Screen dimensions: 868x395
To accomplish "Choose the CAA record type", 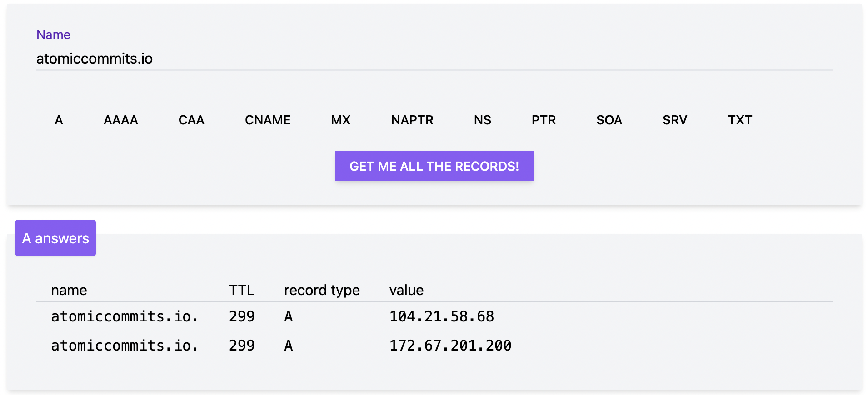I will tap(191, 120).
